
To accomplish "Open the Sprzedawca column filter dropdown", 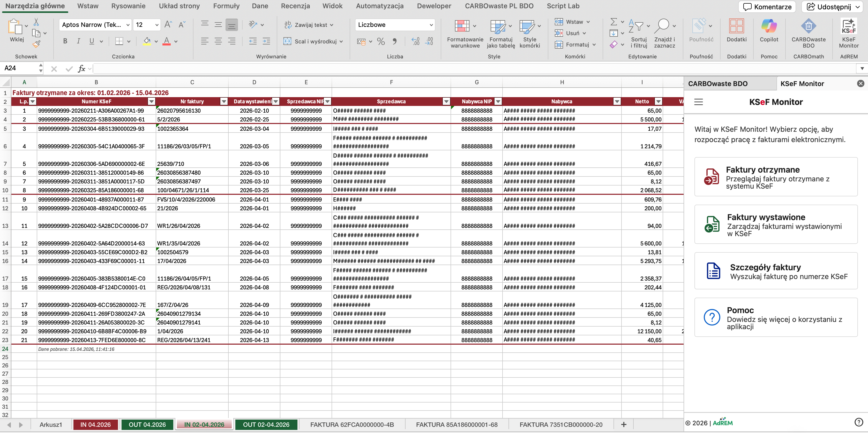I will [x=446, y=101].
